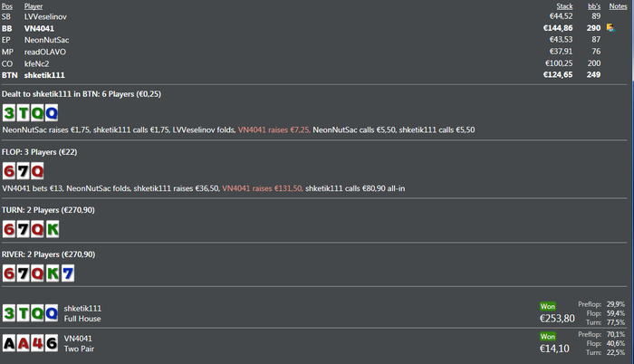Screen dimensions: 634x364
Task: Click the Player column header
Action: (x=35, y=6)
